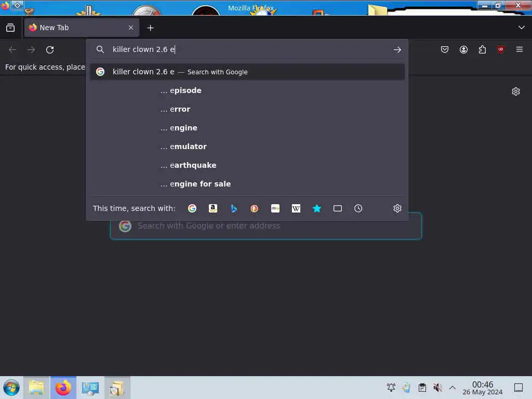Open the file manager taskbar icon

coord(37,388)
